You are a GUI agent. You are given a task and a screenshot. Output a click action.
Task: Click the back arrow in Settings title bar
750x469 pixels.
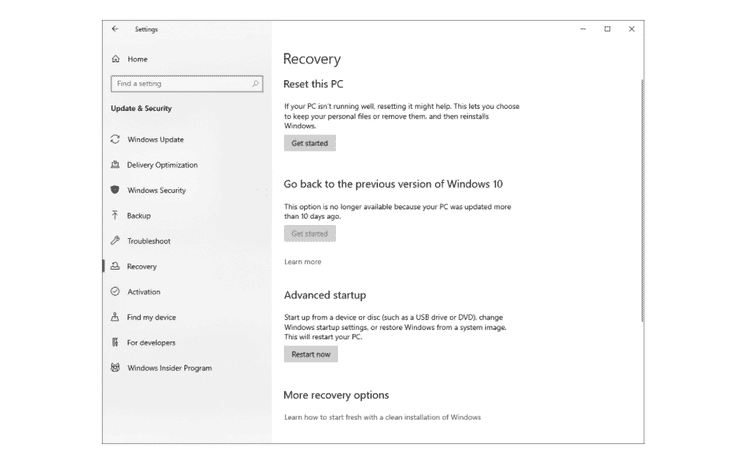(115, 29)
